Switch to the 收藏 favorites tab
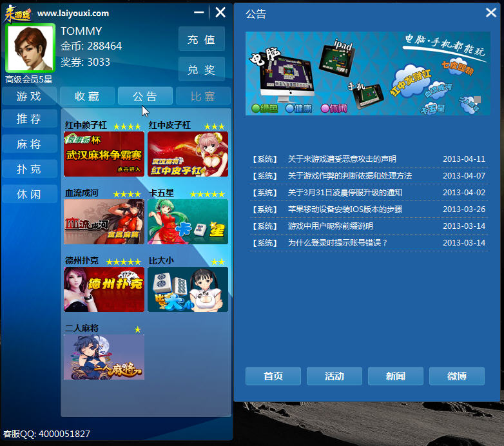This screenshot has width=504, height=446. (x=87, y=97)
